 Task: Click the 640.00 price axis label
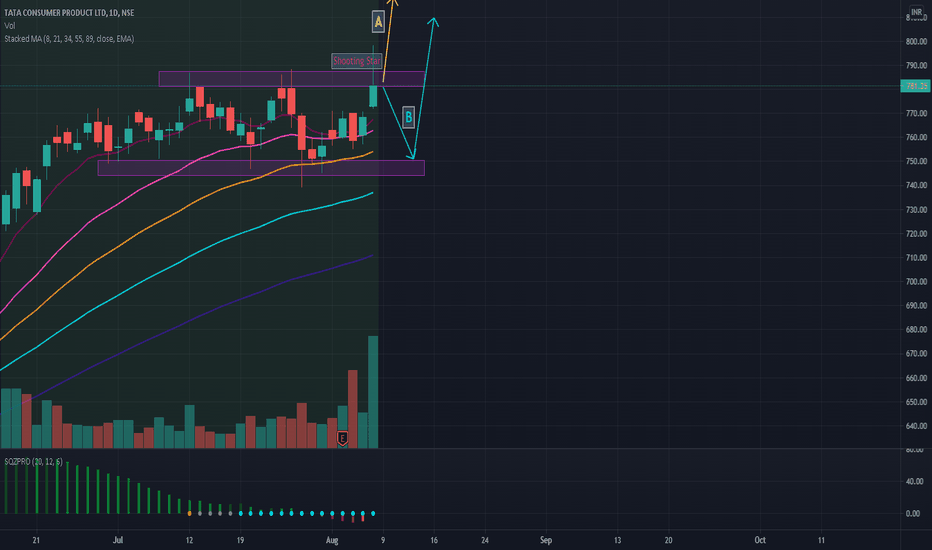(x=916, y=426)
